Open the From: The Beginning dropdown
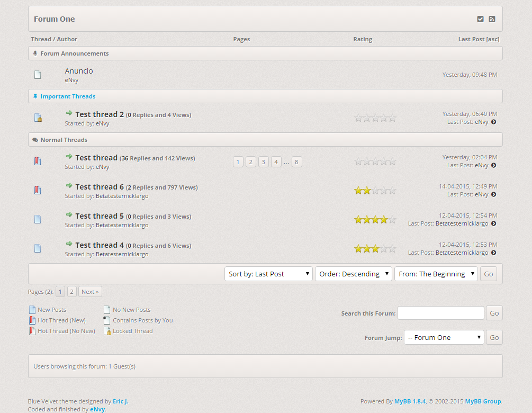 [436, 274]
